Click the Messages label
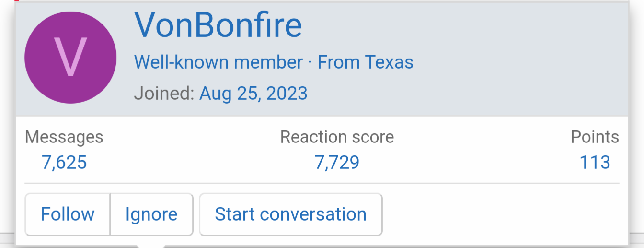The height and width of the screenshot is (248, 644). 64,137
